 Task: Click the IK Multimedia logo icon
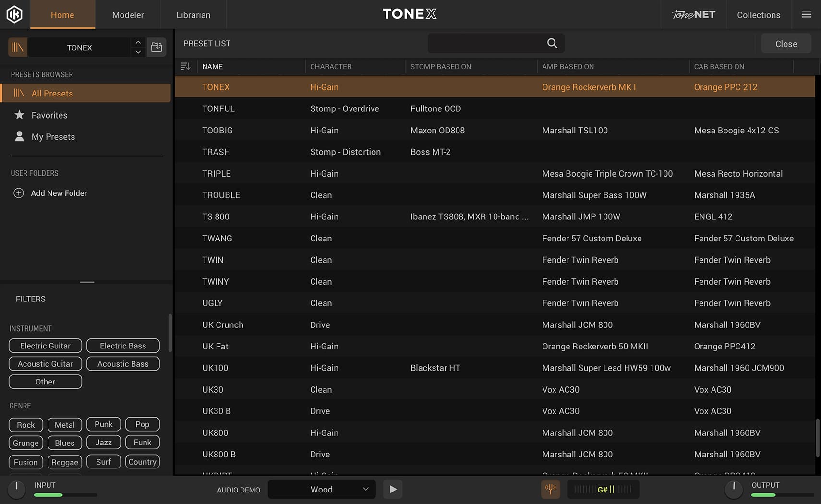click(x=14, y=14)
